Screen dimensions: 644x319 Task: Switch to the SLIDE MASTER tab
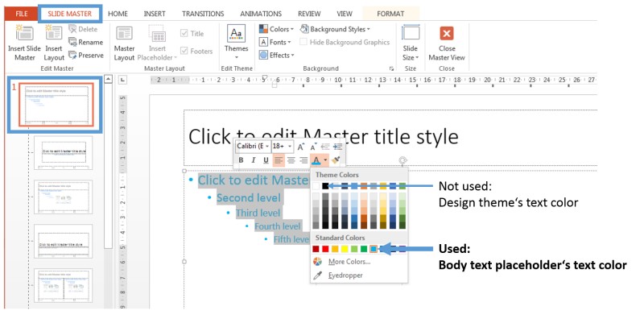69,14
